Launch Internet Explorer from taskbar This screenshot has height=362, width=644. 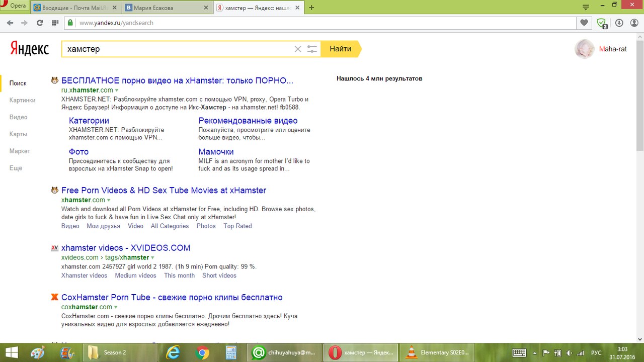click(173, 352)
